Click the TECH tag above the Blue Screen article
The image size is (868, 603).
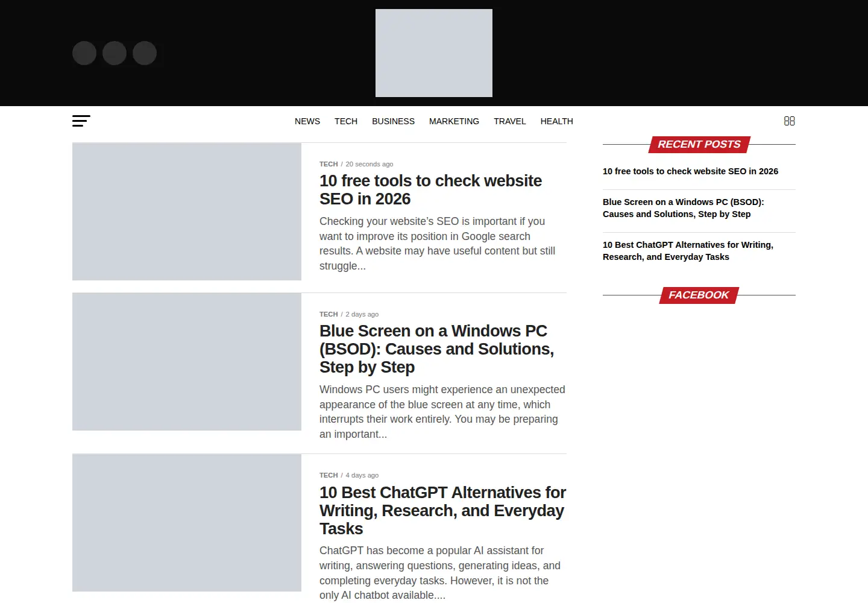tap(329, 314)
